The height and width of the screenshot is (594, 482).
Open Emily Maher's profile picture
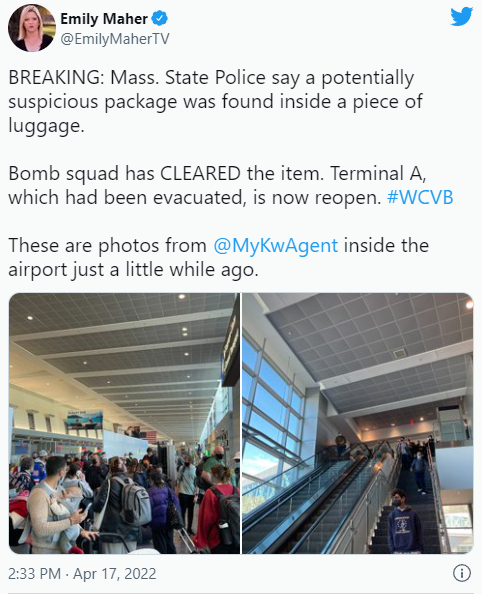pyautogui.click(x=32, y=28)
